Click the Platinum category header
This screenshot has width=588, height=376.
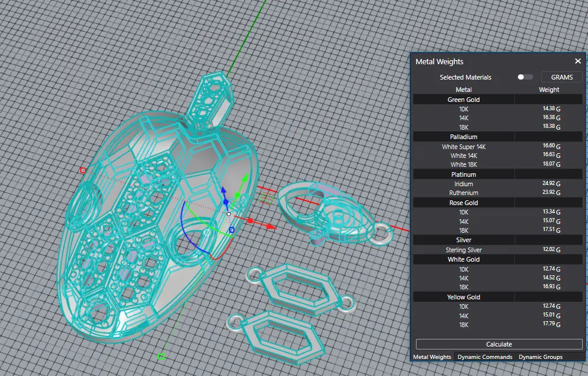464,174
